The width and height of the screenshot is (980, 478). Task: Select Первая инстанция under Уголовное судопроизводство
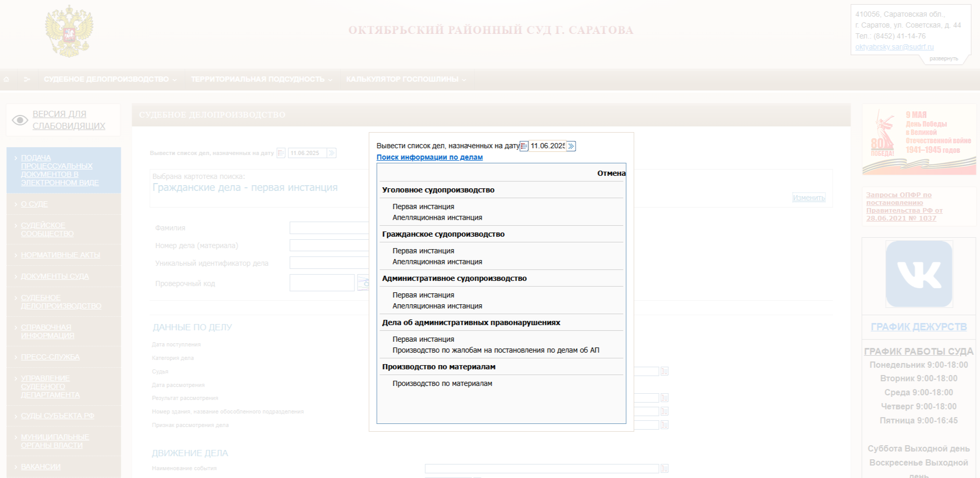click(x=423, y=206)
